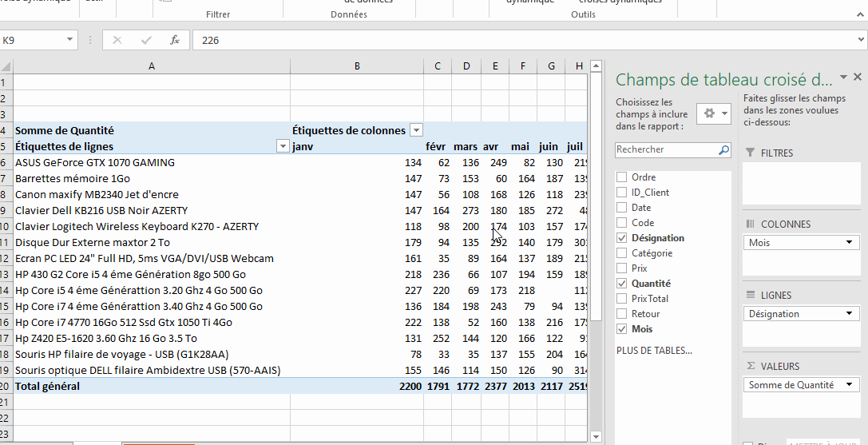Uncheck the Quantité field checkbox
The height and width of the screenshot is (445, 868).
(622, 283)
